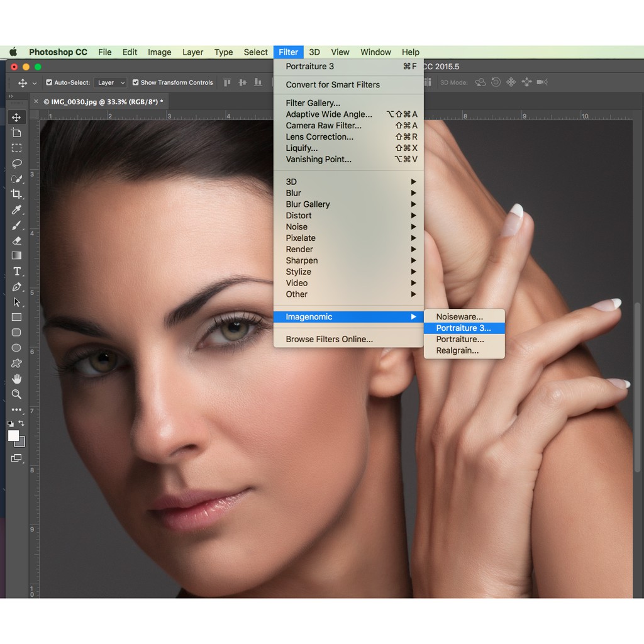Activate the Pen tool
Screen dimensions: 644x644
tap(17, 287)
